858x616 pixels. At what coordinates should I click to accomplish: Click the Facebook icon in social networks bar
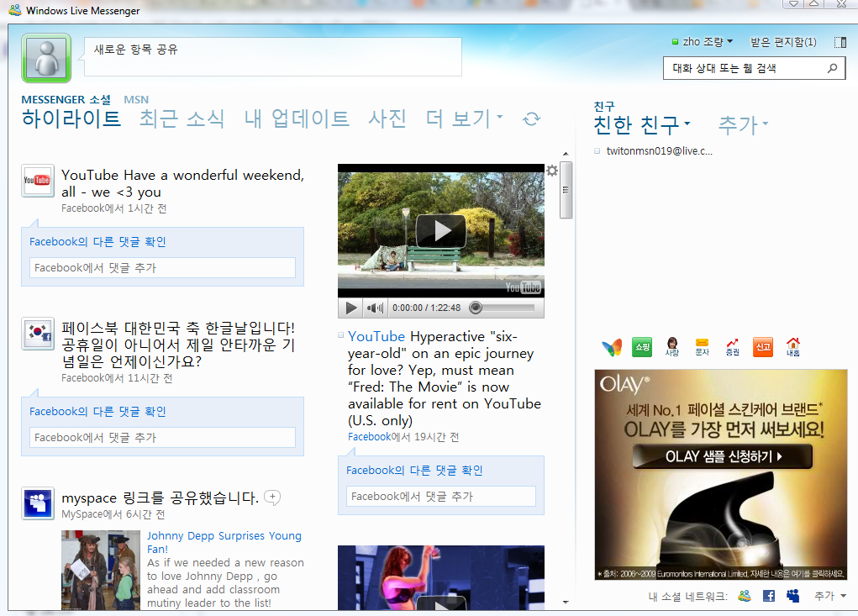click(769, 596)
